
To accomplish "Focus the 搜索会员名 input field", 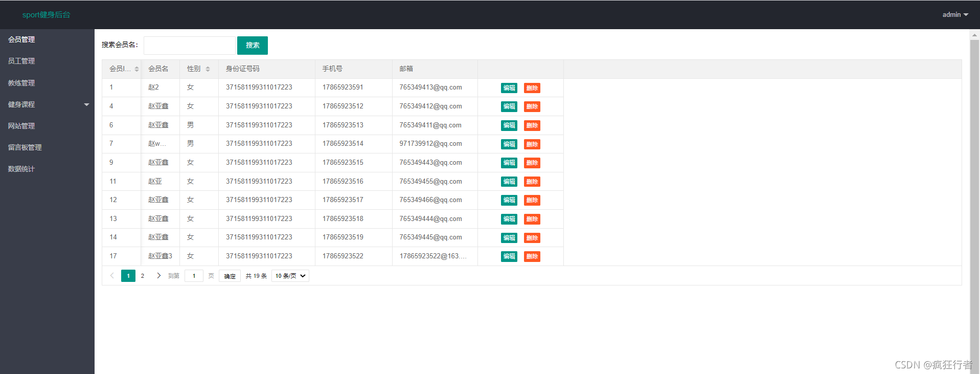I will coord(190,45).
